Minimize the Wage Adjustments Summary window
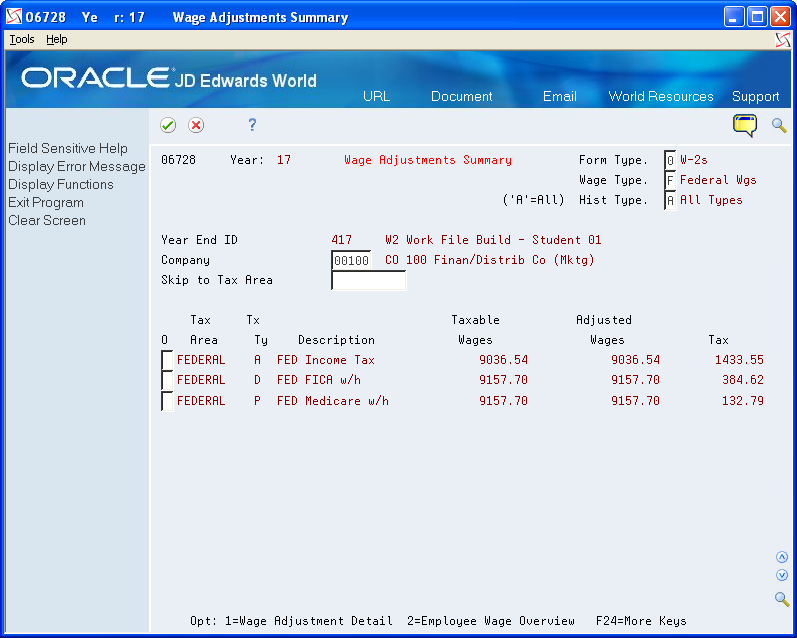This screenshot has width=797, height=638. 733,17
